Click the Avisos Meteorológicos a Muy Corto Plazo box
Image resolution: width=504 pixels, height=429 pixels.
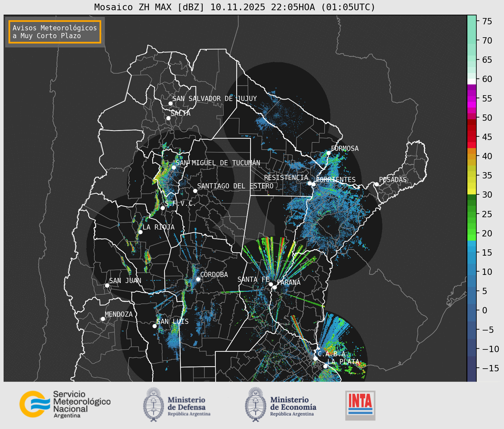[55, 32]
